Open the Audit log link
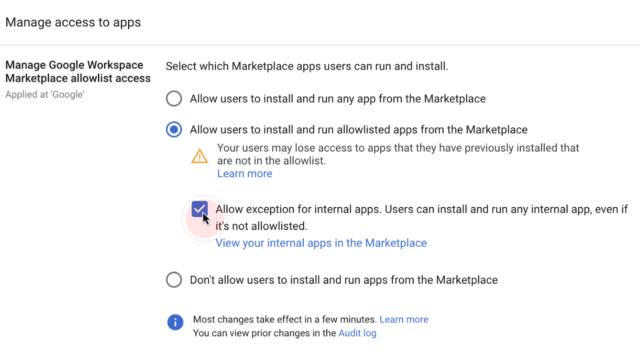This screenshot has width=640, height=360. [x=357, y=333]
